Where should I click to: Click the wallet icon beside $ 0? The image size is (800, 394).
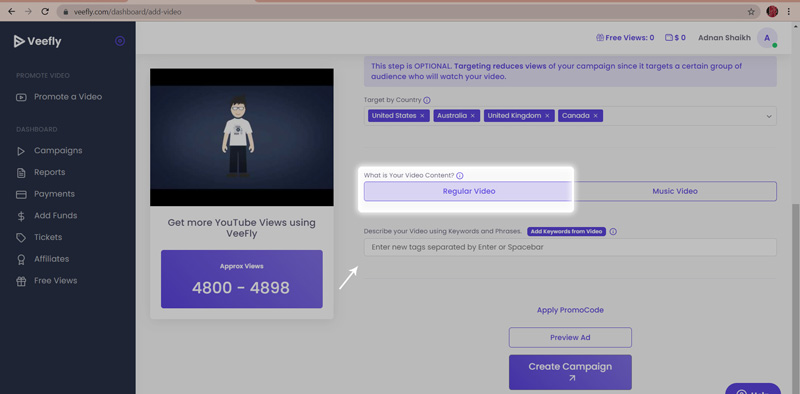[x=669, y=38]
